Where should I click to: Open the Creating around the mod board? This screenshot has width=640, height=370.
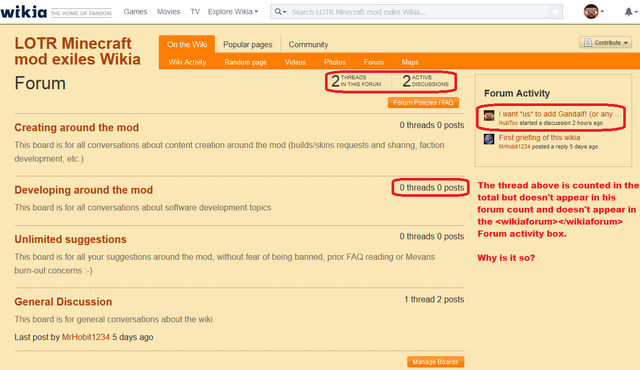tap(77, 128)
